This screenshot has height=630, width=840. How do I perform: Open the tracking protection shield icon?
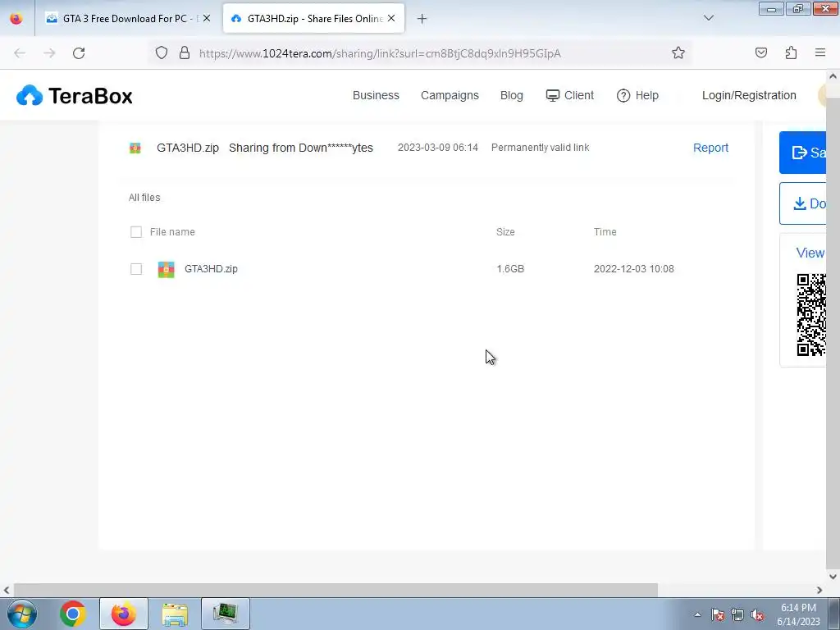click(x=162, y=52)
